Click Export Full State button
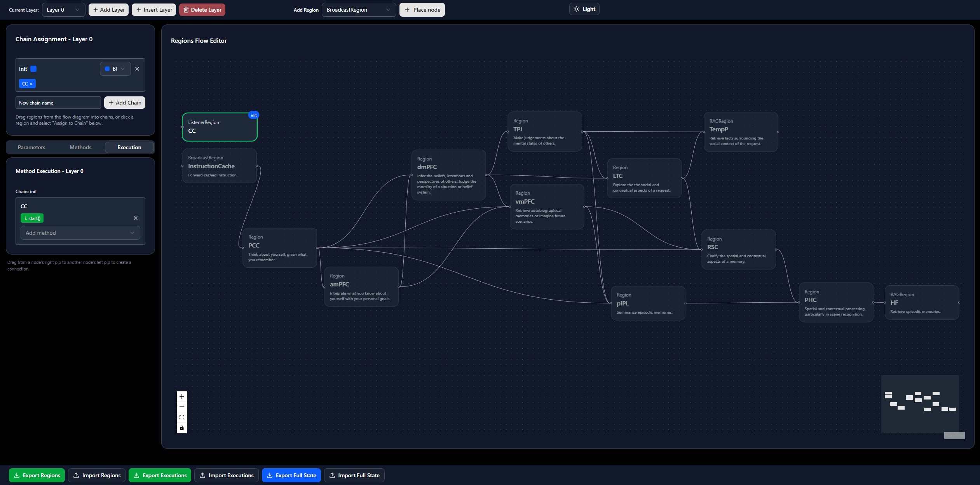This screenshot has height=485, width=980. (x=291, y=475)
